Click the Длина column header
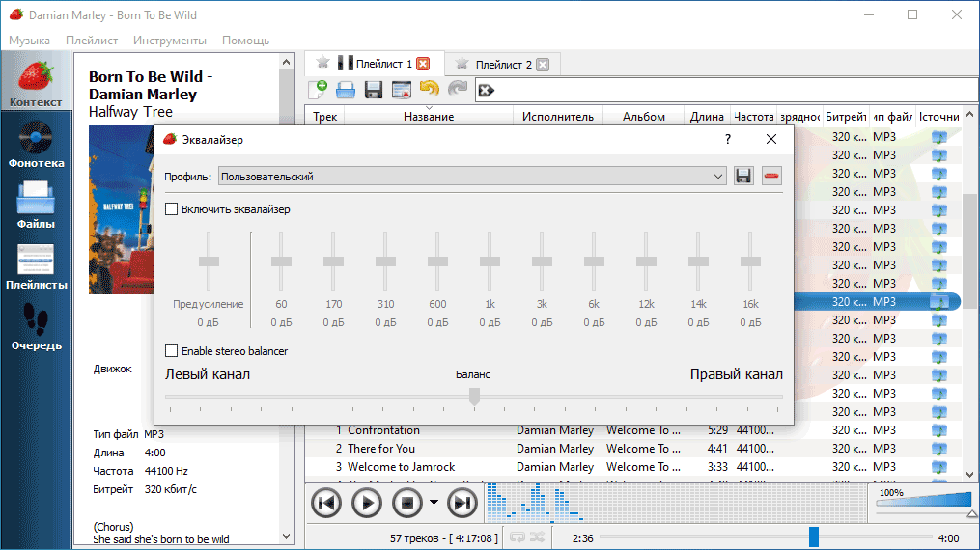 click(707, 116)
